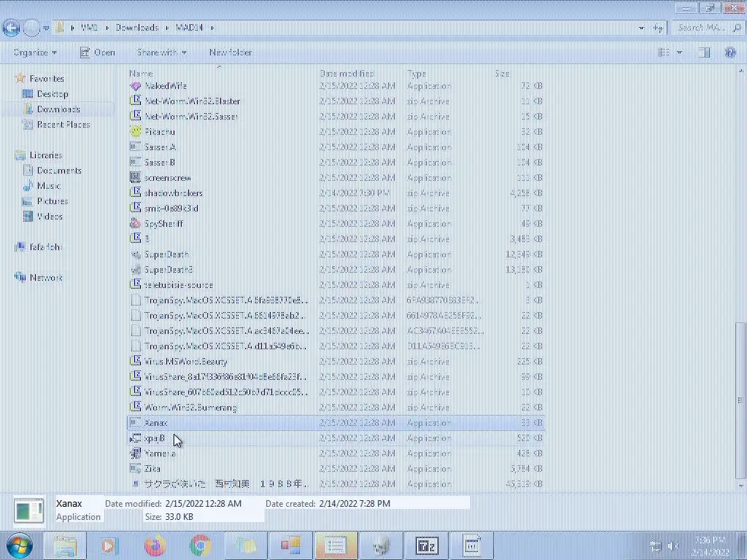
Task: Select the Sasser.B file name
Action: click(160, 163)
